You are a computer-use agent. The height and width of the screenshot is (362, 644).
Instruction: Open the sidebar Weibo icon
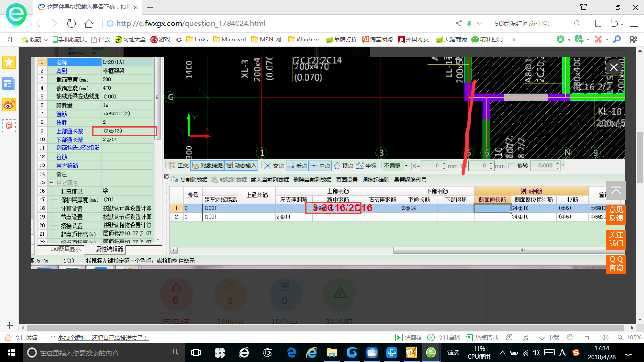click(x=9, y=105)
